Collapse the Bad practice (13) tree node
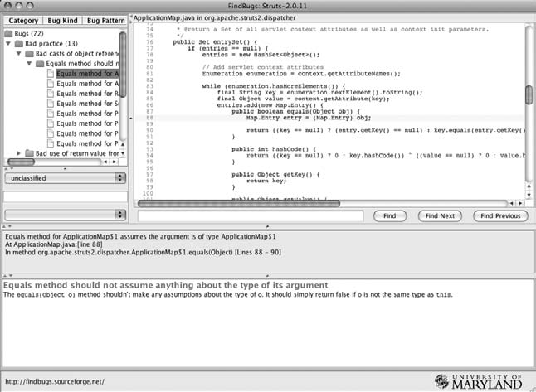536x392 pixels. (8, 42)
